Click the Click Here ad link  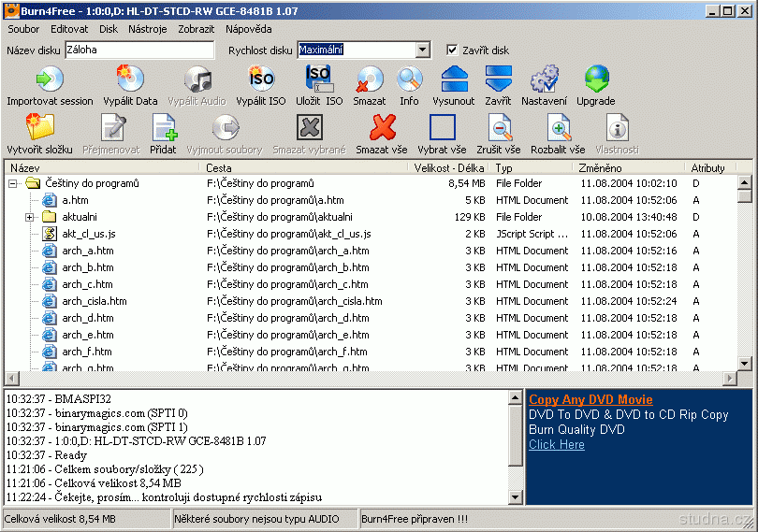click(556, 445)
